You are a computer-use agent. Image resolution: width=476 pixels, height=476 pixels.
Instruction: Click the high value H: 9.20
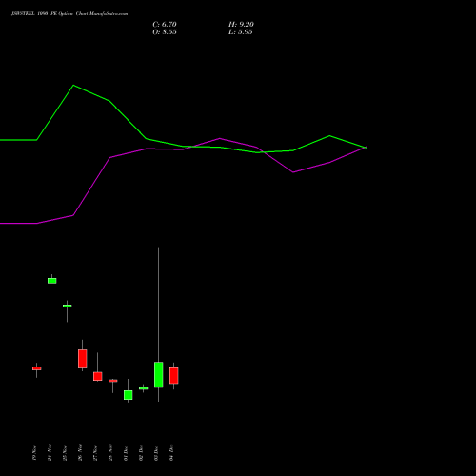coord(241,25)
